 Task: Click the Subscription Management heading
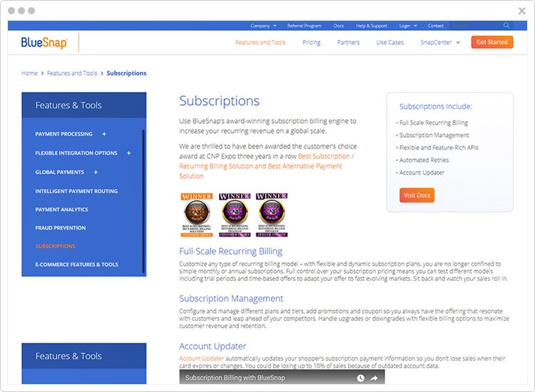(x=231, y=299)
